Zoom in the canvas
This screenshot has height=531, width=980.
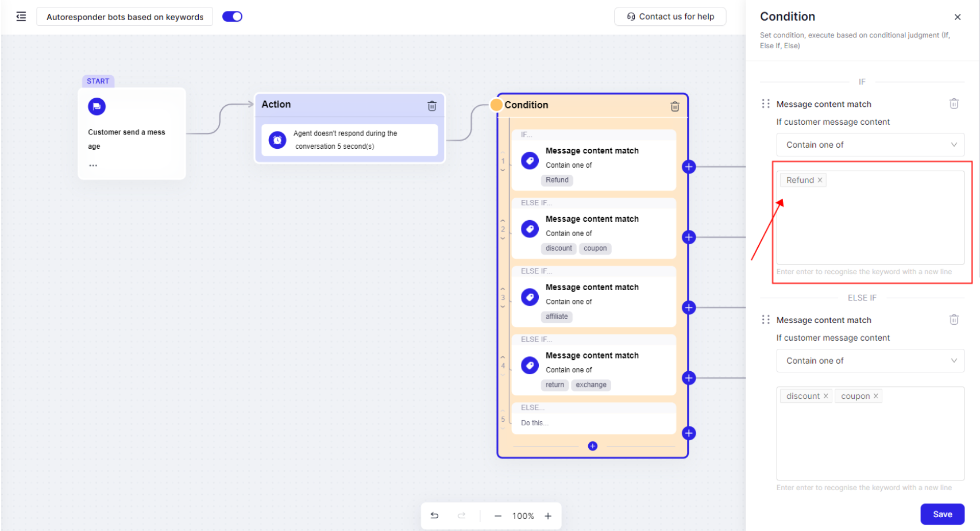pos(548,516)
